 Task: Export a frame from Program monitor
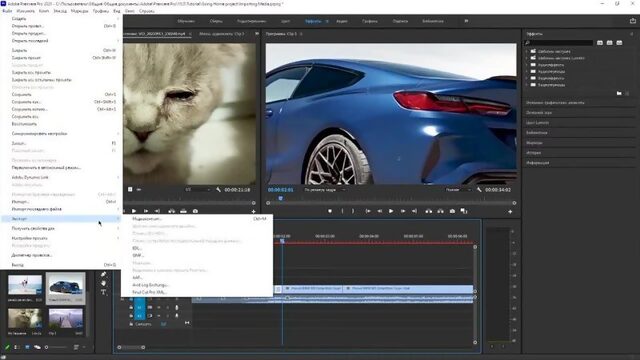[452, 211]
